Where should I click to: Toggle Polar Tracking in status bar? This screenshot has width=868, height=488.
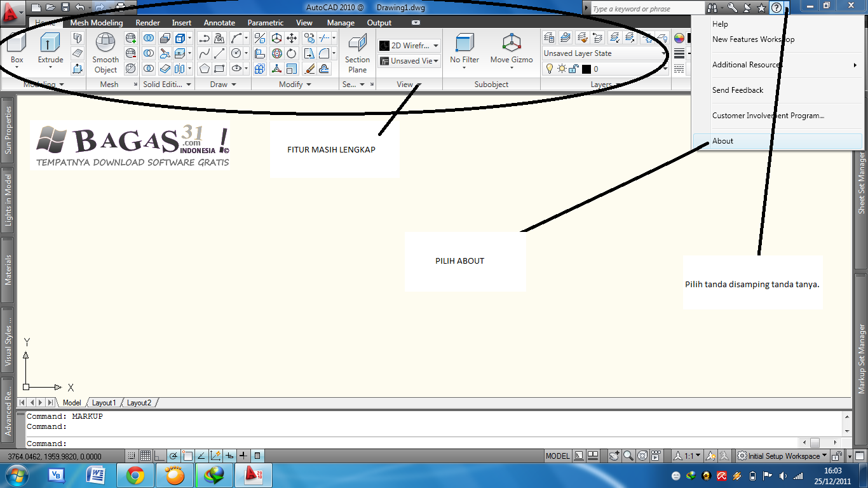point(173,456)
